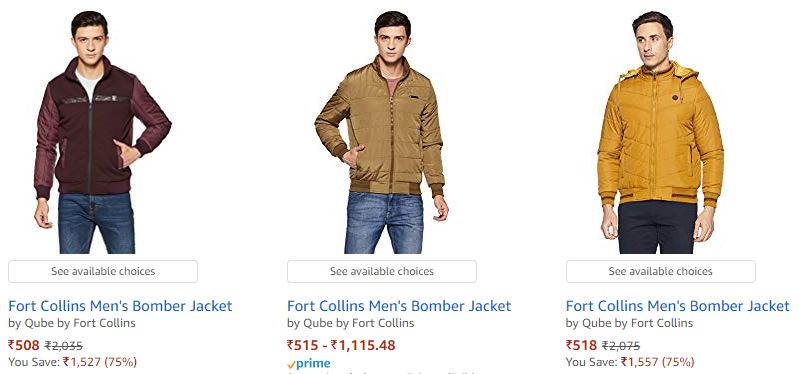The image size is (811, 374).
Task: Click the ₹518 sale price
Action: [581, 345]
